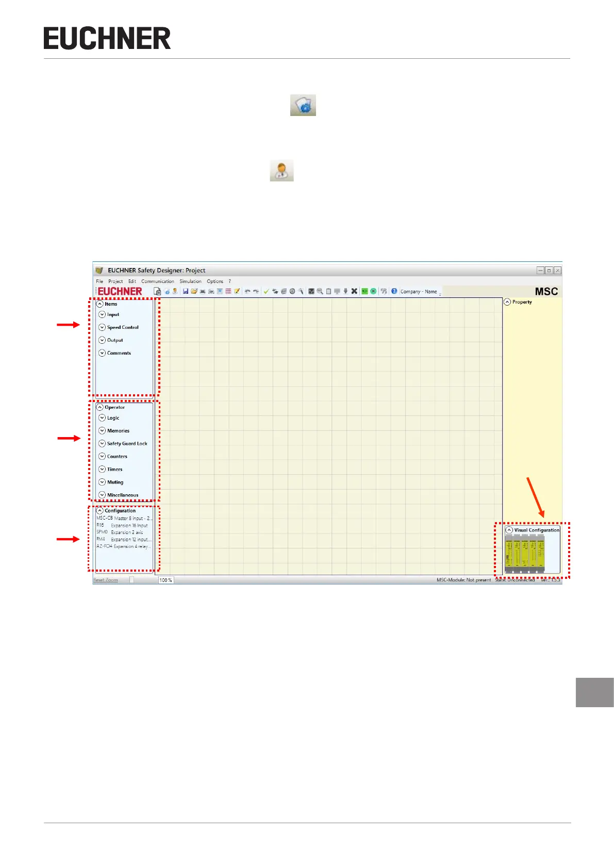The width and height of the screenshot is (614, 868).
Task: Toggle the red grid toolbar icon
Action: click(228, 291)
